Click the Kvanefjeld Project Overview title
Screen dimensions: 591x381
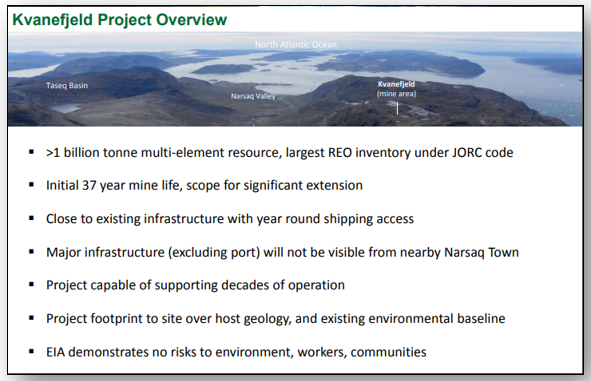coord(119,20)
